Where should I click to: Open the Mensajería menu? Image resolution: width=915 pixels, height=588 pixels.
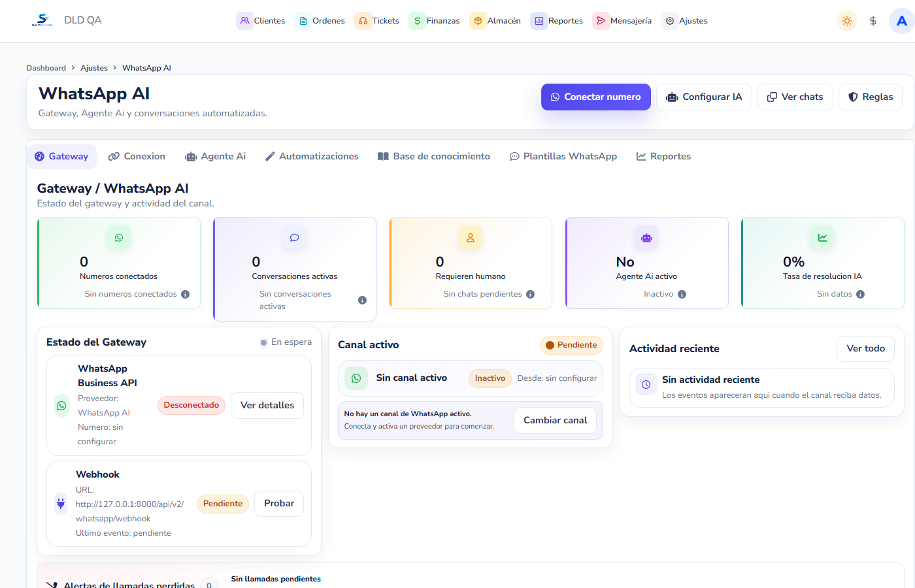click(x=622, y=21)
